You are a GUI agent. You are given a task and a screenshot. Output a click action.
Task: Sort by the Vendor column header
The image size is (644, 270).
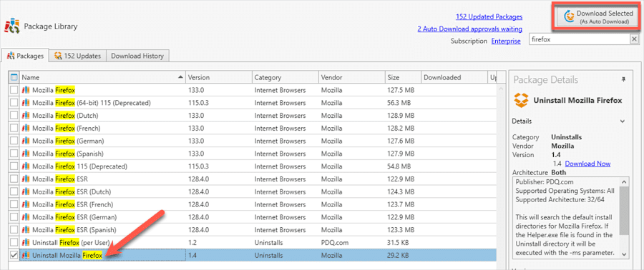pos(351,77)
